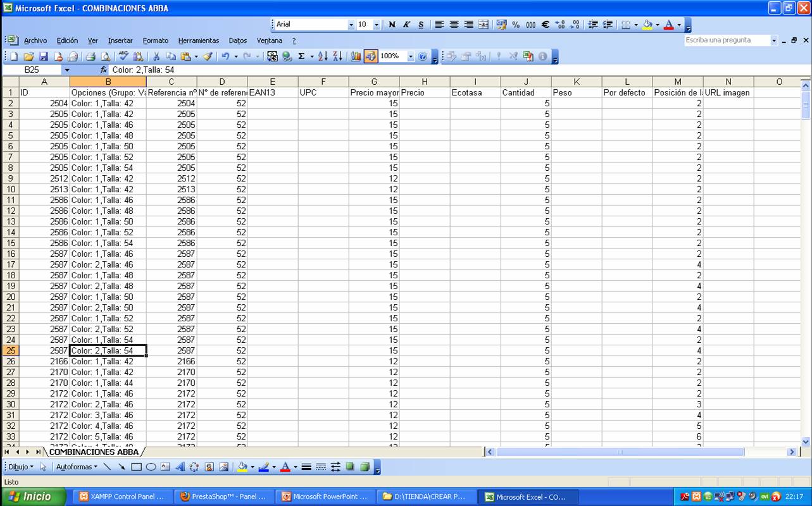Open the Formato menu
The width and height of the screenshot is (812, 506).
(156, 40)
